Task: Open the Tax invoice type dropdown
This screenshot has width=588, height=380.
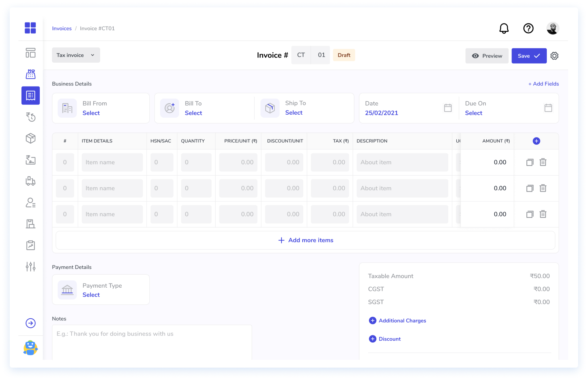Action: point(76,55)
